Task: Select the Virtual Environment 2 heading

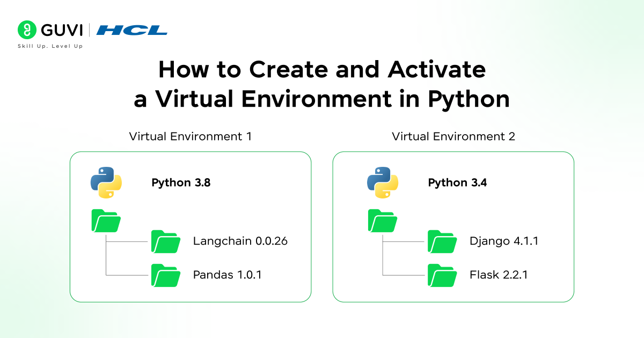Action: [x=453, y=136]
